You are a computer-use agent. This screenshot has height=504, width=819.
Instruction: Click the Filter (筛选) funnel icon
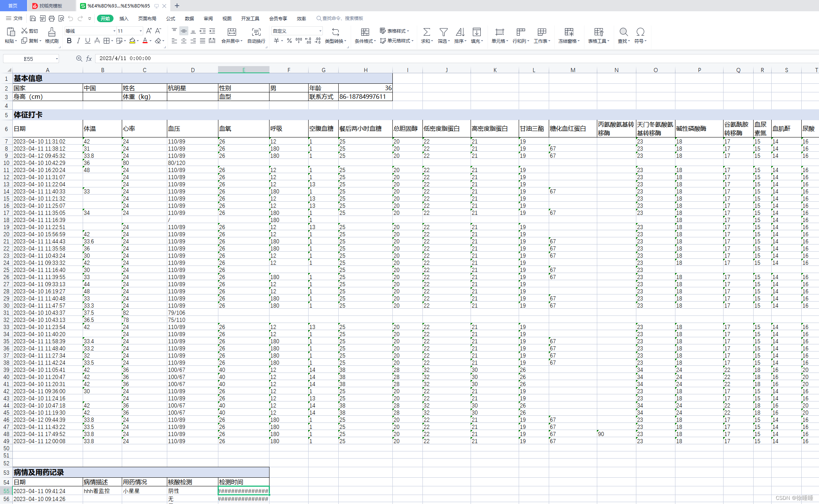(x=444, y=32)
